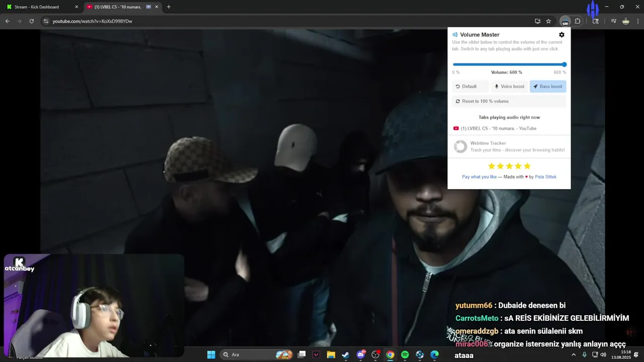This screenshot has height=362, width=644.
Task: Click the middle of the volume slider track
Action: coord(509,64)
